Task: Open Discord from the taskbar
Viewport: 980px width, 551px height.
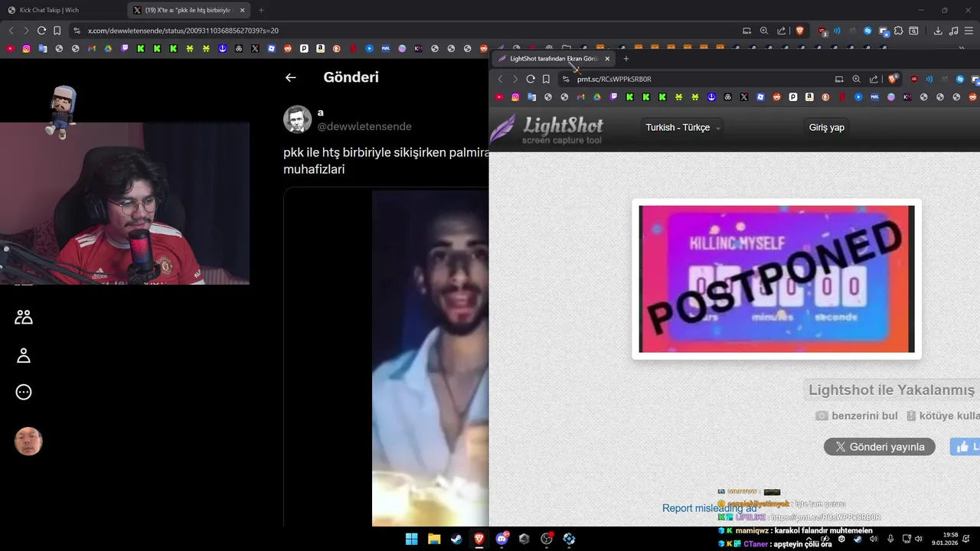Action: point(501,539)
